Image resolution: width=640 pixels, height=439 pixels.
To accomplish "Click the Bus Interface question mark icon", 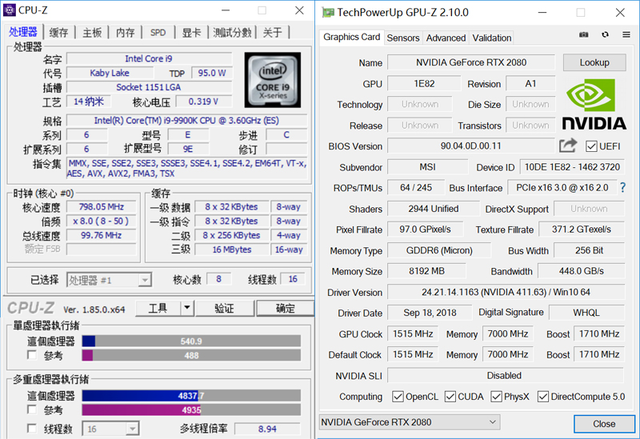I will click(622, 188).
